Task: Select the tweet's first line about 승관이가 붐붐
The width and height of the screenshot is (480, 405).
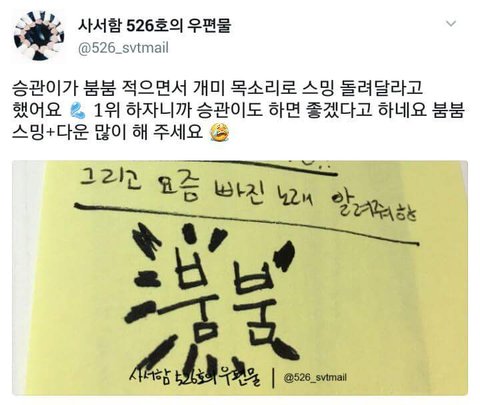Action: pyautogui.click(x=217, y=89)
